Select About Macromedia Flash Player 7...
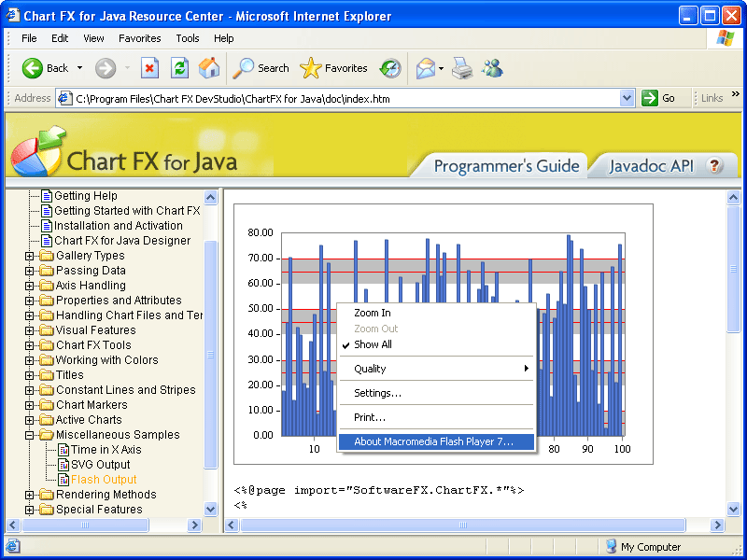 click(436, 441)
